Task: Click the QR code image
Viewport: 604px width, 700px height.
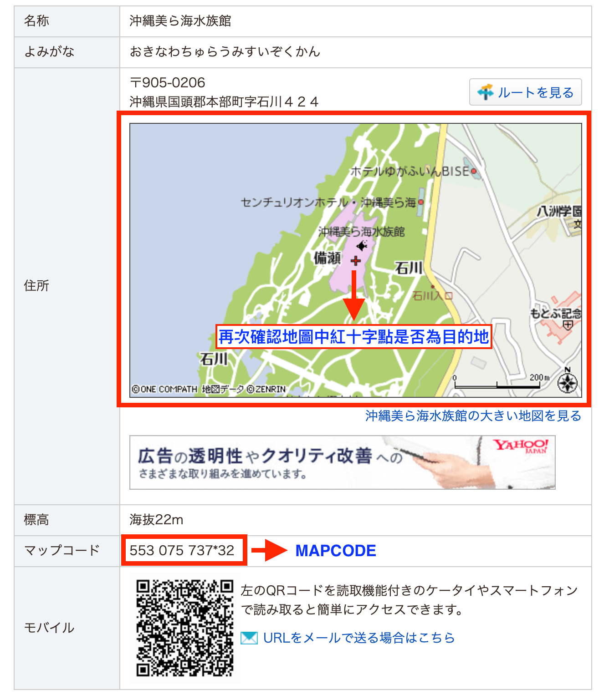Action: tap(185, 628)
